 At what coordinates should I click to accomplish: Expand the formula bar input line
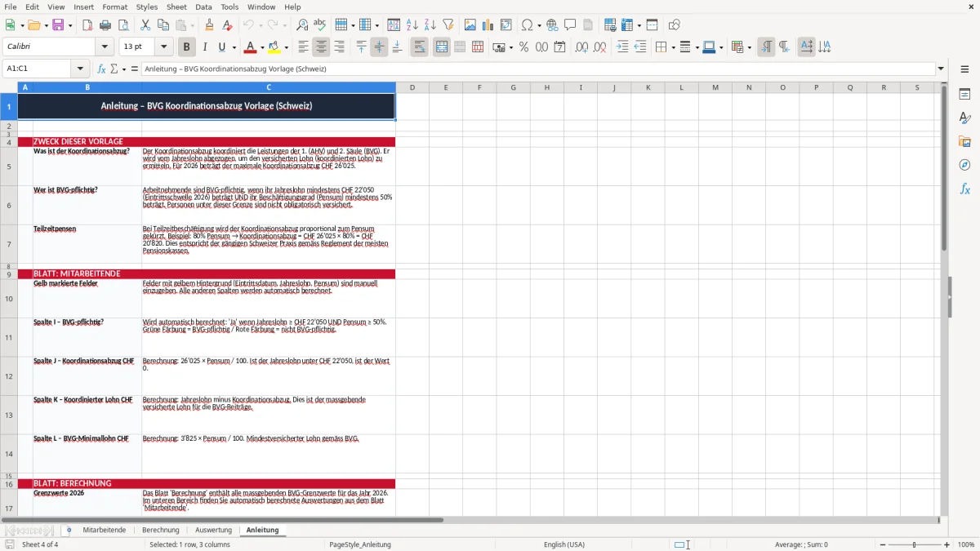(x=941, y=69)
